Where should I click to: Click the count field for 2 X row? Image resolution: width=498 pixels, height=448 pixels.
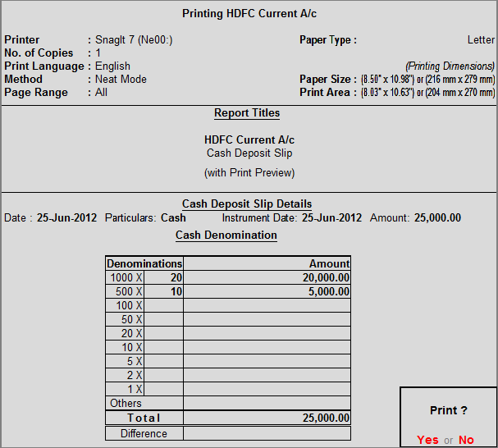(163, 375)
